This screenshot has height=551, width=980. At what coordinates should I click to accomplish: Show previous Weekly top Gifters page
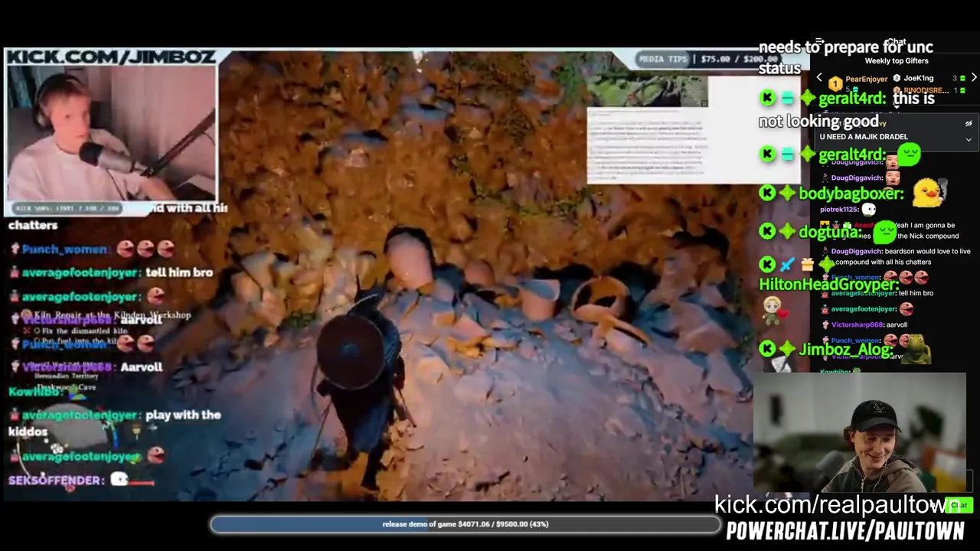click(x=819, y=78)
